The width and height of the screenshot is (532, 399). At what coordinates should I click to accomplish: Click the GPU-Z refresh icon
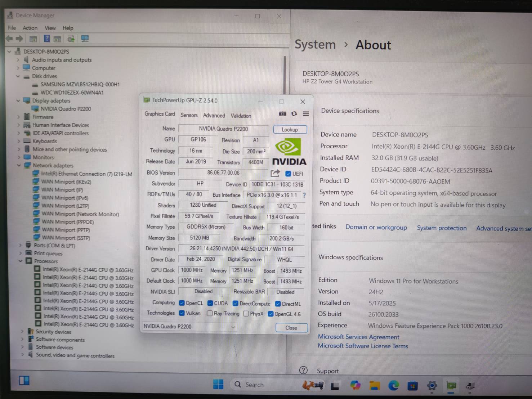pyautogui.click(x=294, y=114)
